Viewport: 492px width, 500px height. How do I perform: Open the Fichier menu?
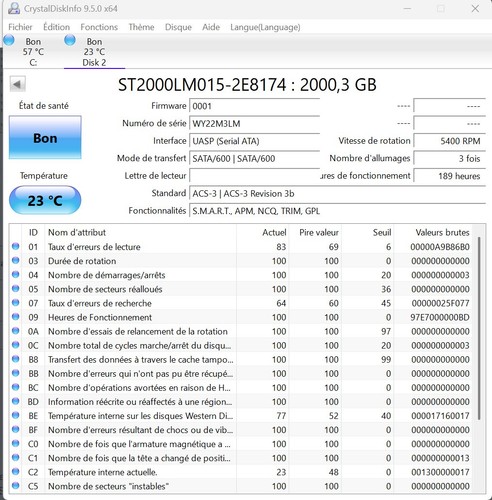pyautogui.click(x=20, y=27)
